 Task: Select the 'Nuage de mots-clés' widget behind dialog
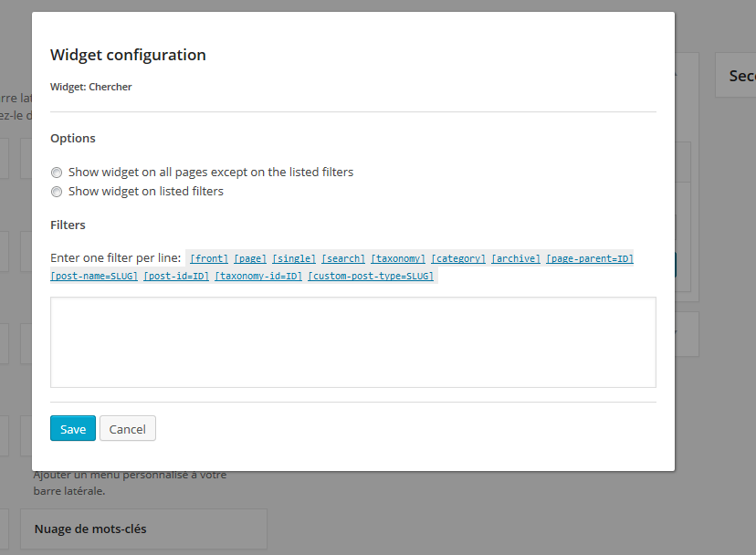(x=143, y=529)
